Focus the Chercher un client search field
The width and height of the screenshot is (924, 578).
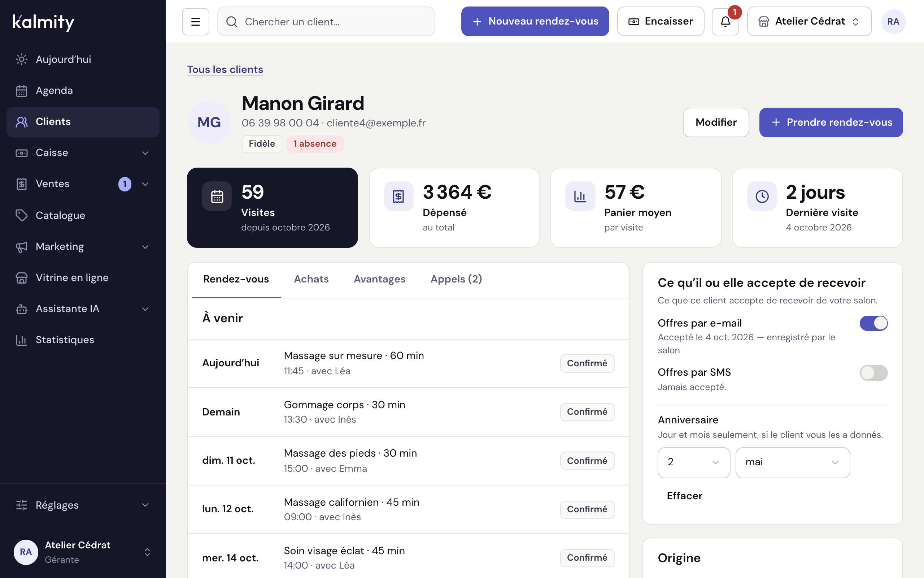326,21
